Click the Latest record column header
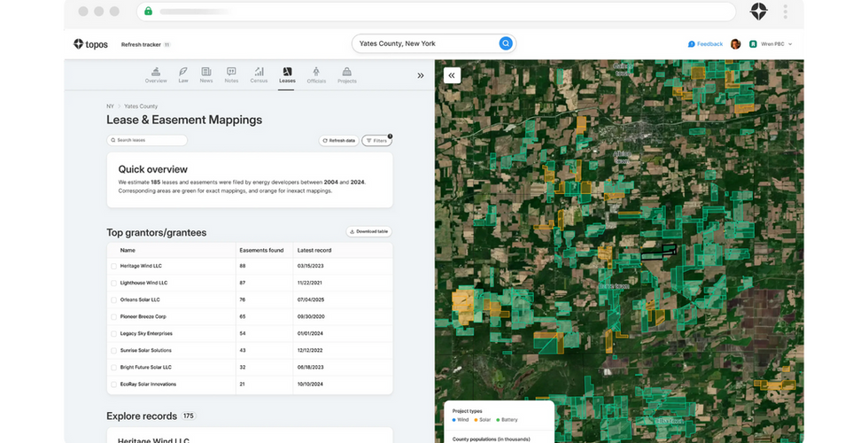The image size is (868, 443). coord(314,250)
